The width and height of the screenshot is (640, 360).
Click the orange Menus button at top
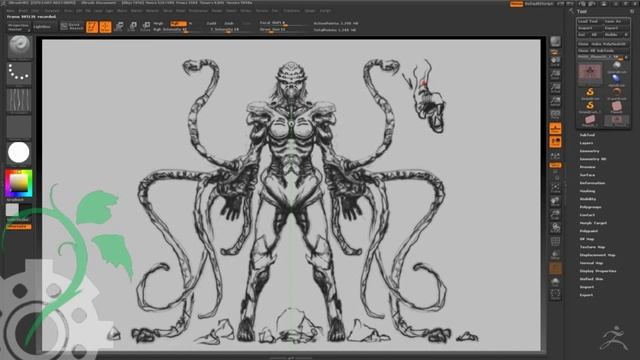516,4
